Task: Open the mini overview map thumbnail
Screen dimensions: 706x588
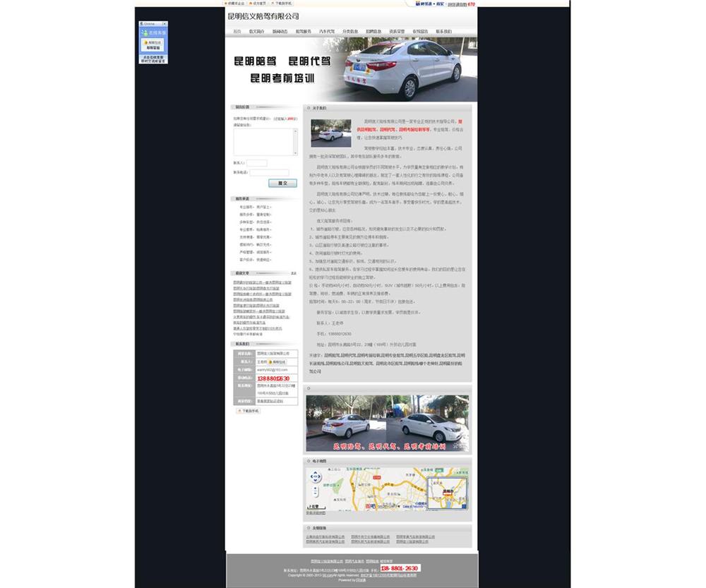Action: tap(447, 492)
